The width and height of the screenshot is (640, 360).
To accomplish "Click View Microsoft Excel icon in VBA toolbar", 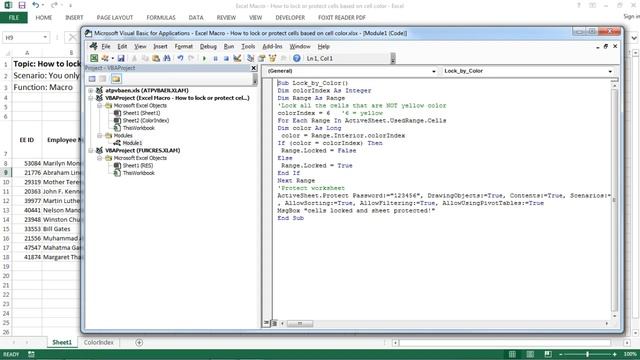I will point(94,58).
